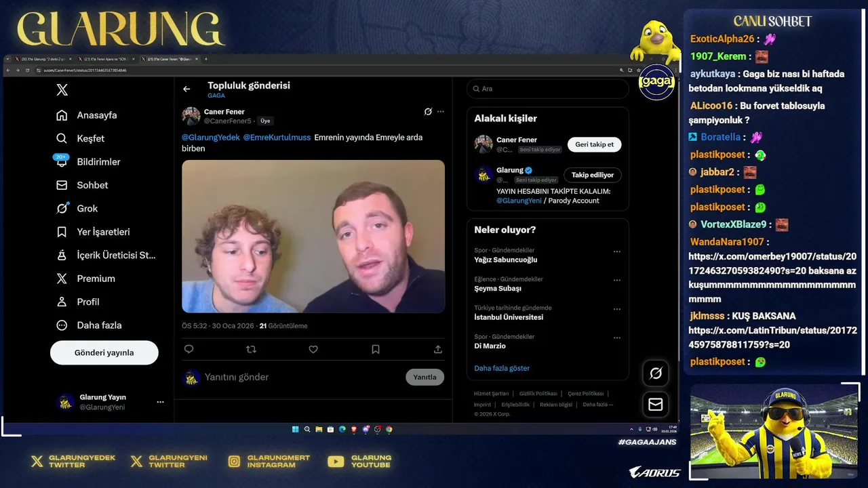Open the Yağız Sabuncuoğlu trend
The height and width of the screenshot is (488, 868).
pos(506,260)
